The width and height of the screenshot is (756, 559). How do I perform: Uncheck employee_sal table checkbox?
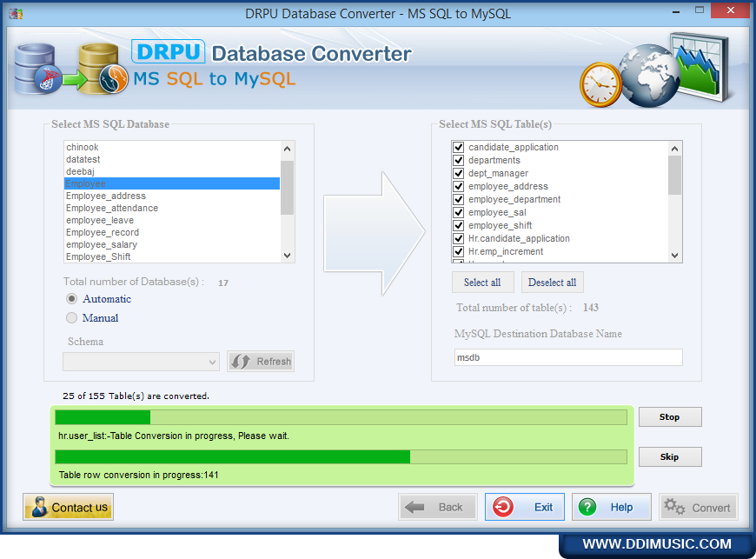(459, 212)
